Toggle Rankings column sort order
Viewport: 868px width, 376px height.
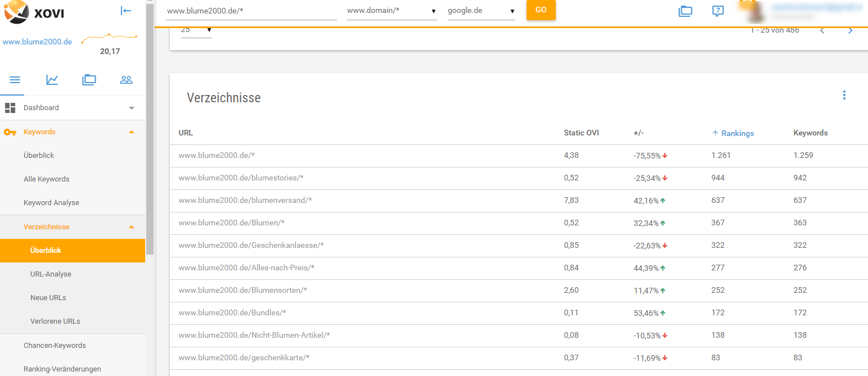(733, 133)
